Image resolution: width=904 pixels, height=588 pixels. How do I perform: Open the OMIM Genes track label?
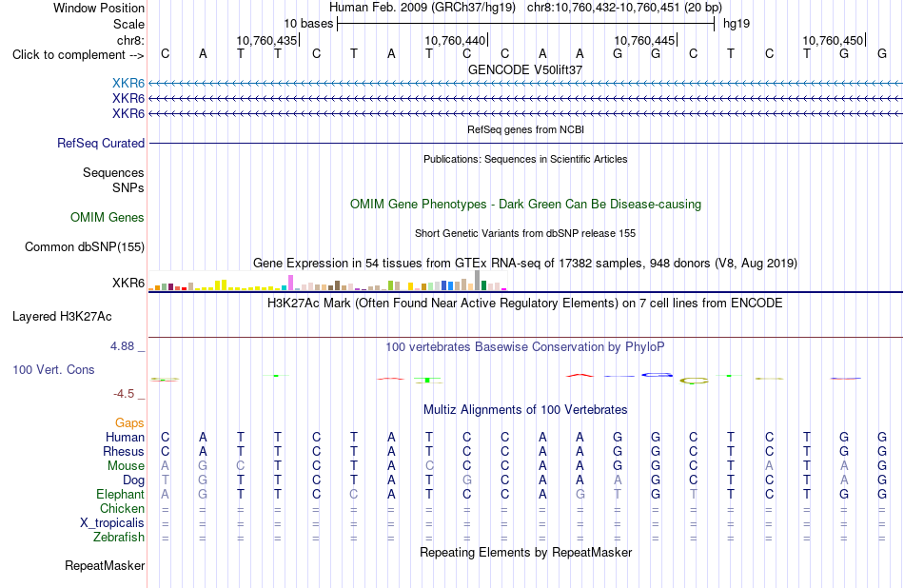click(108, 217)
